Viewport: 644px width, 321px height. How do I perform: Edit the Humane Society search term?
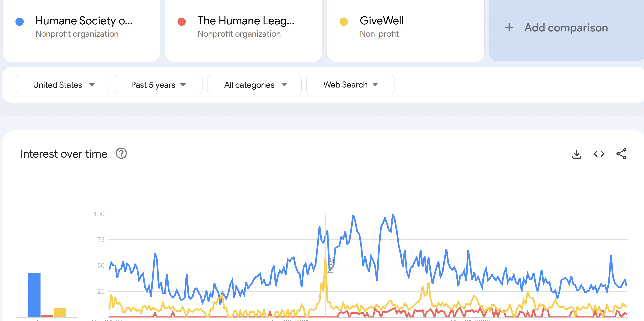tap(84, 21)
